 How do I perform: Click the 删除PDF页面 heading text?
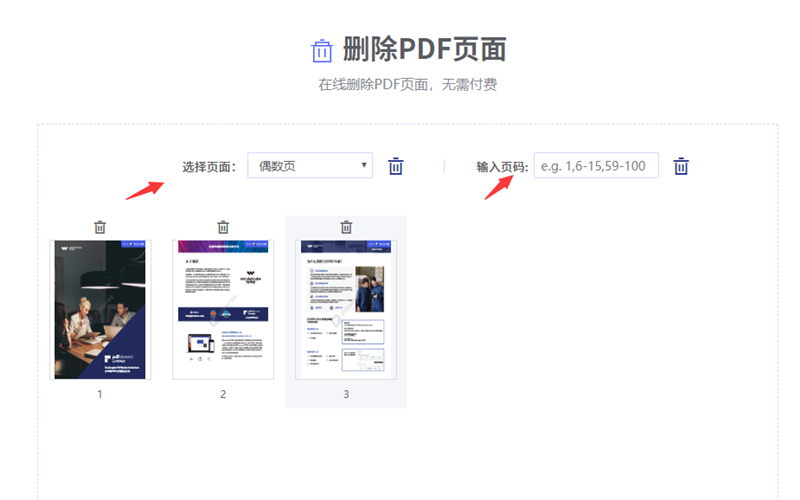(424, 49)
